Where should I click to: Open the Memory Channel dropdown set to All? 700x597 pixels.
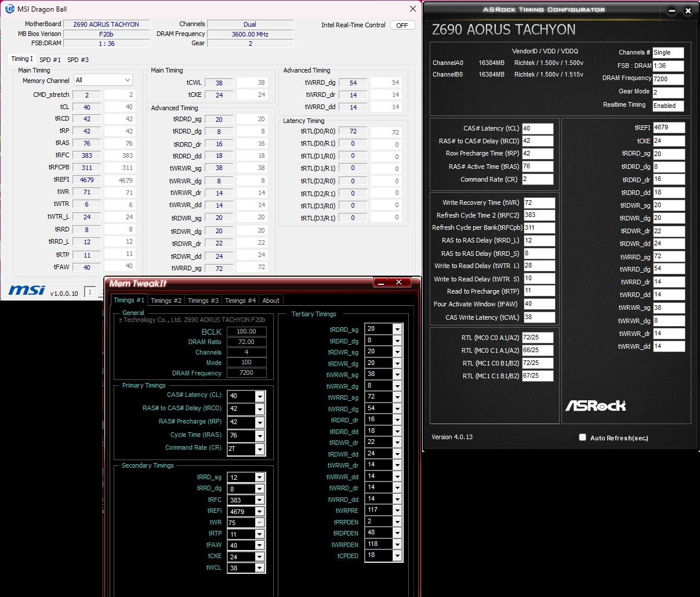coord(103,80)
